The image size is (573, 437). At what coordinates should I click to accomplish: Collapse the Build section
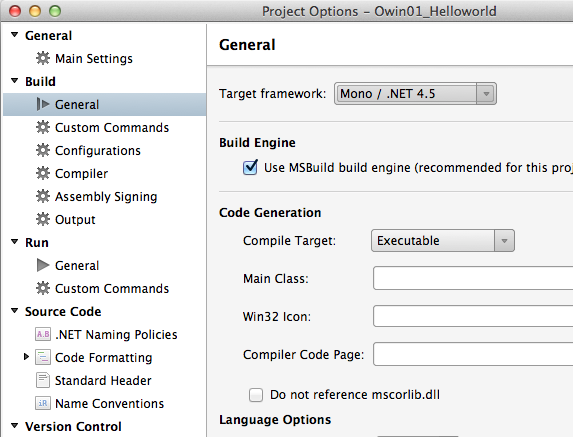coord(15,81)
